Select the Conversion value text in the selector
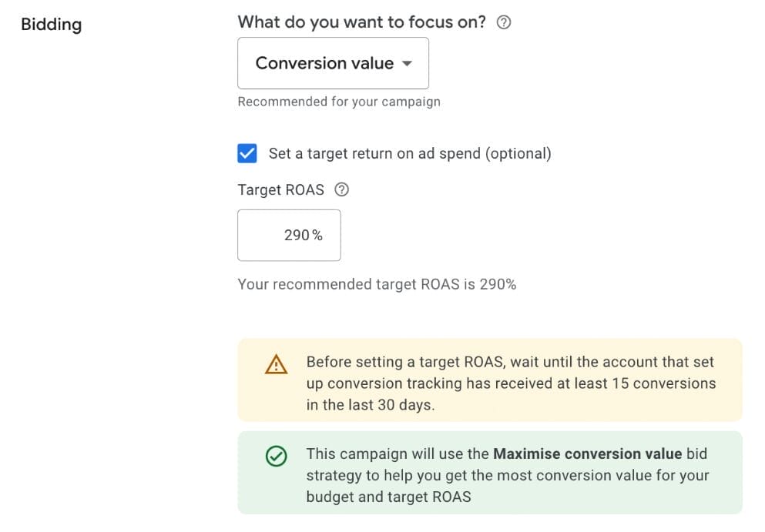 point(320,63)
